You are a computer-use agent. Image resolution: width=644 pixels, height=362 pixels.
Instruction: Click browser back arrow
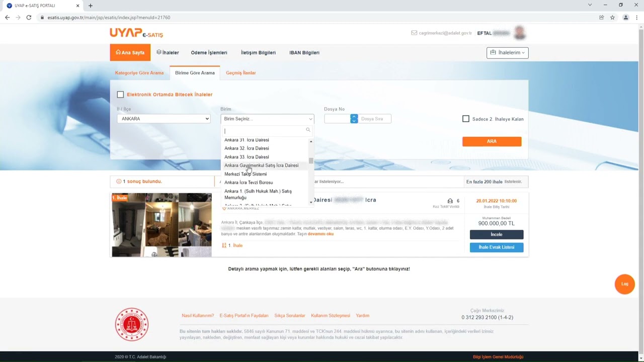[x=7, y=18]
